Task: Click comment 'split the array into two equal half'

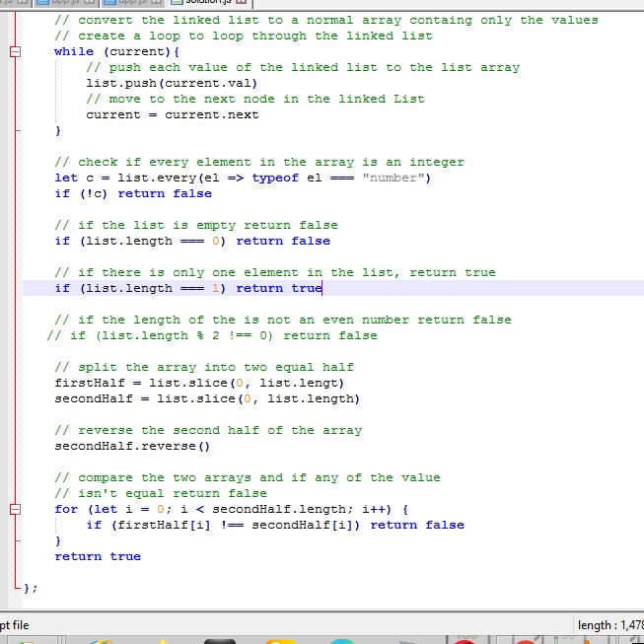Action: point(204,367)
